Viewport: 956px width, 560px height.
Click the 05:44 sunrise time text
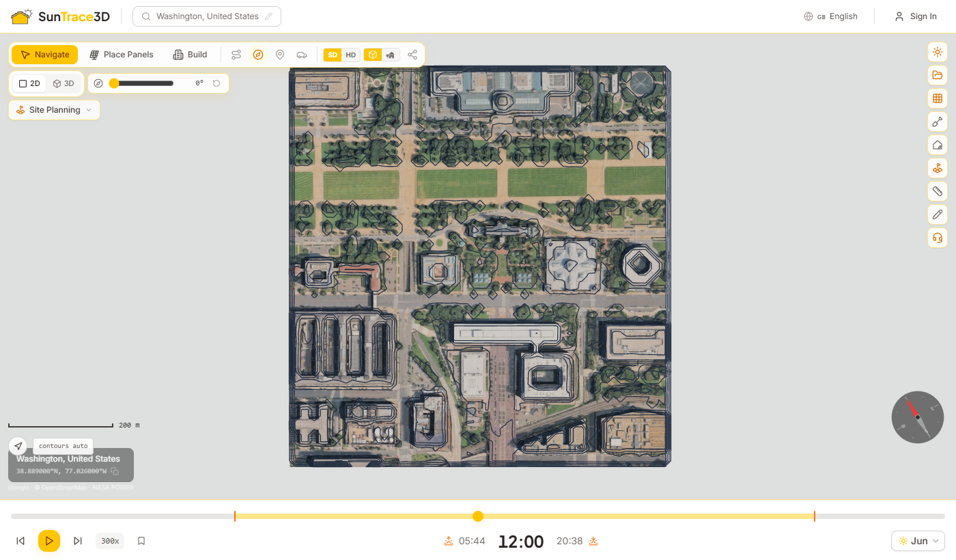coord(472,541)
